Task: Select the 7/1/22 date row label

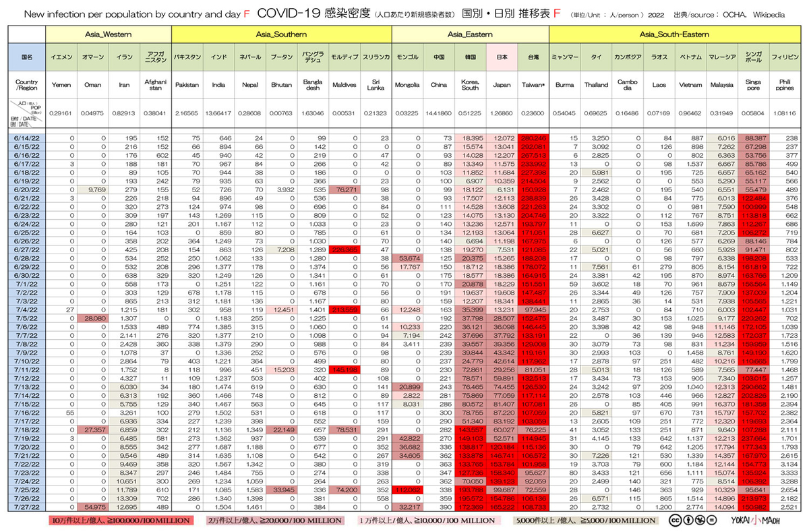Action: pos(28,285)
